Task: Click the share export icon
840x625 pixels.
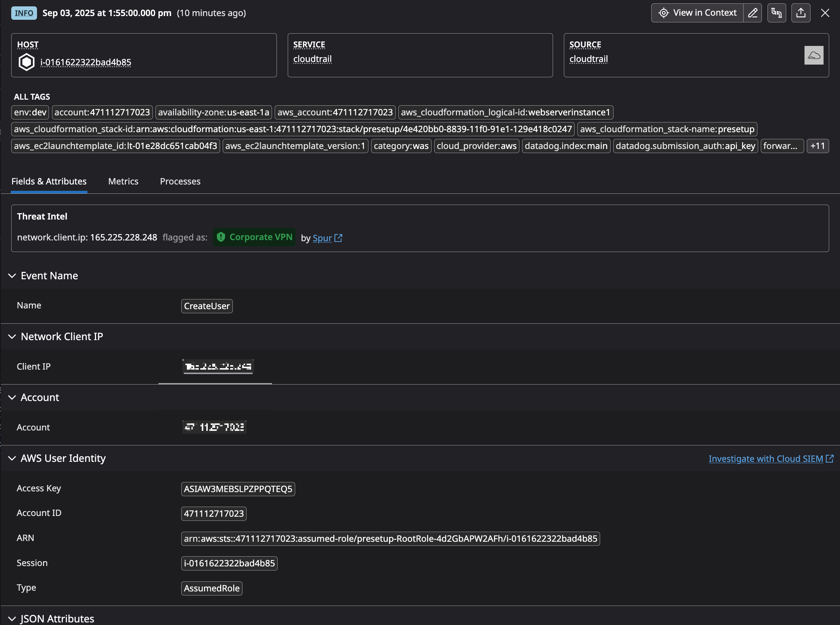Action: point(801,13)
